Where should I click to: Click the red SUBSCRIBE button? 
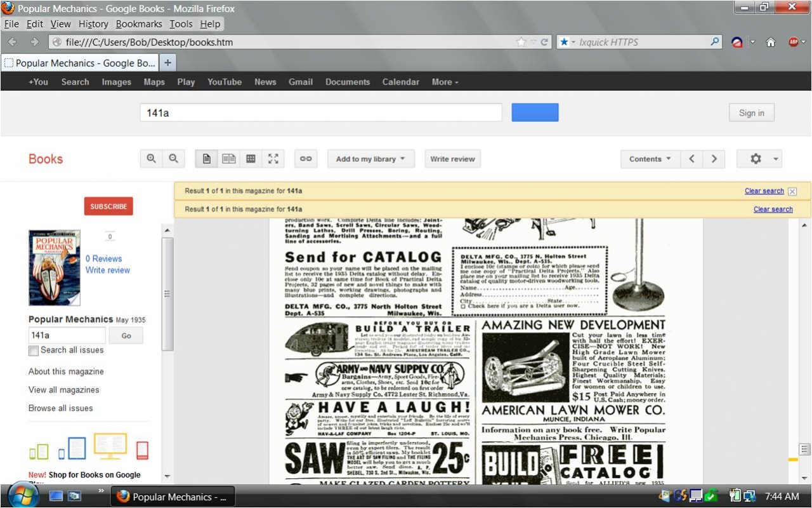coord(108,206)
